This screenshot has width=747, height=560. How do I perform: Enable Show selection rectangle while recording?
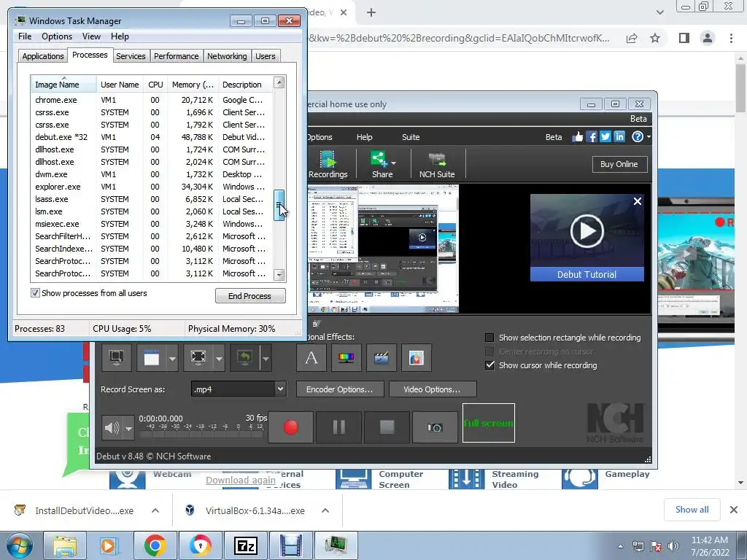tap(489, 338)
